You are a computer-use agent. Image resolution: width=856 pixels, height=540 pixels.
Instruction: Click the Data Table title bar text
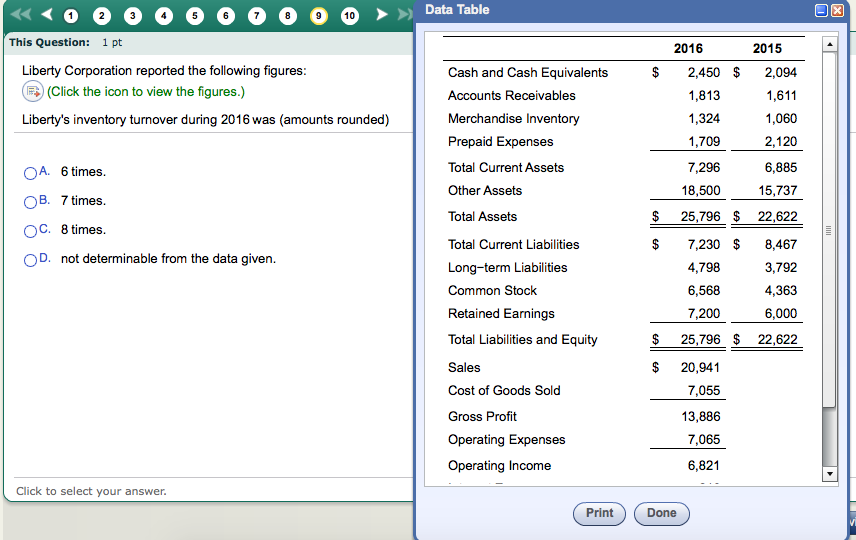457,10
